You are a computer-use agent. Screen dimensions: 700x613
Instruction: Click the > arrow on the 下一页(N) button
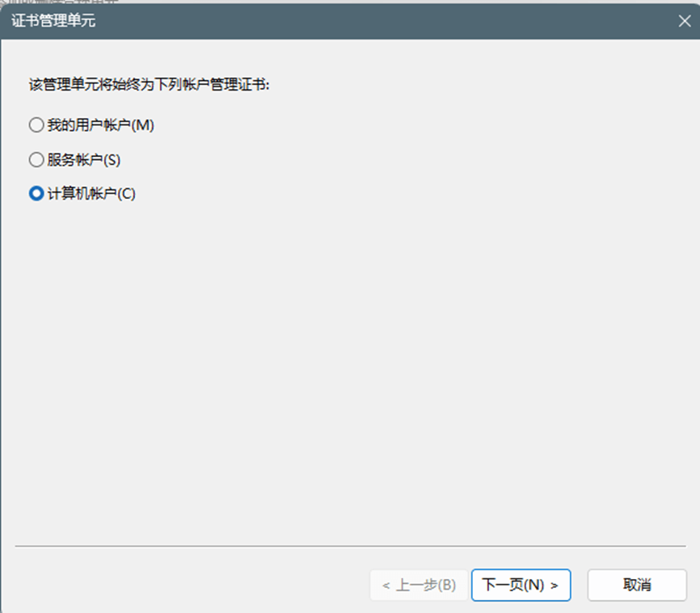click(x=554, y=586)
